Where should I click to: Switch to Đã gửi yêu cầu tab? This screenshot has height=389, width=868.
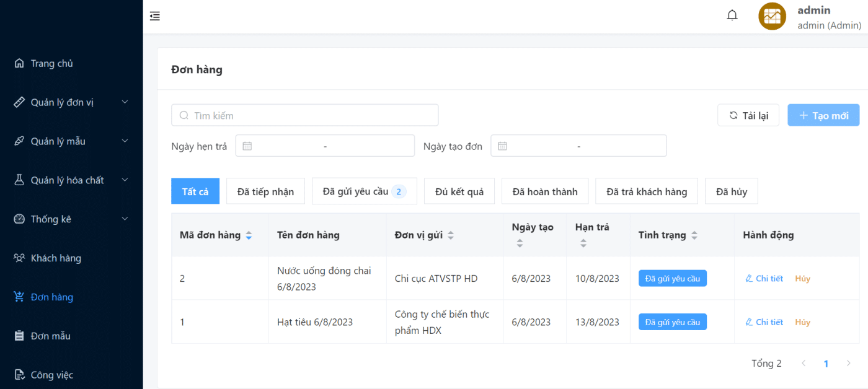[364, 191]
